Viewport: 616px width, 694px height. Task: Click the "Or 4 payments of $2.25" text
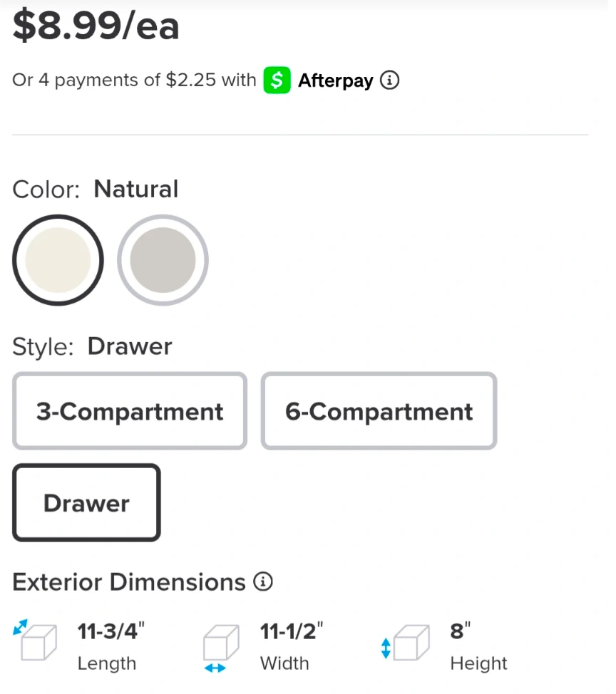point(114,81)
